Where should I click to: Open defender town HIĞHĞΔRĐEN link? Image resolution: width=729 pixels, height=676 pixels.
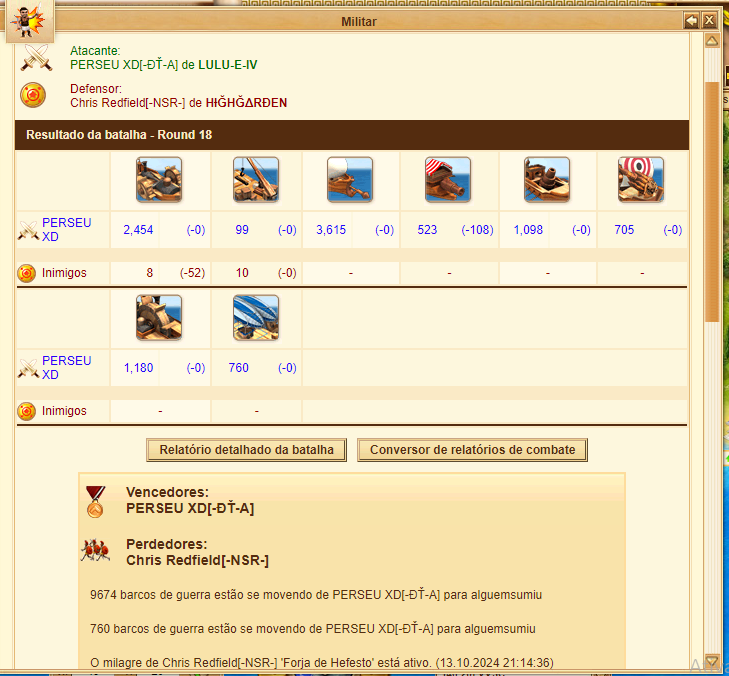coord(246,103)
